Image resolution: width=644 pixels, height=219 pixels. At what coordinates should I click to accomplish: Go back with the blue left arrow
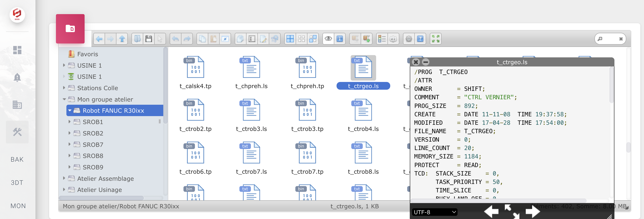(99, 39)
